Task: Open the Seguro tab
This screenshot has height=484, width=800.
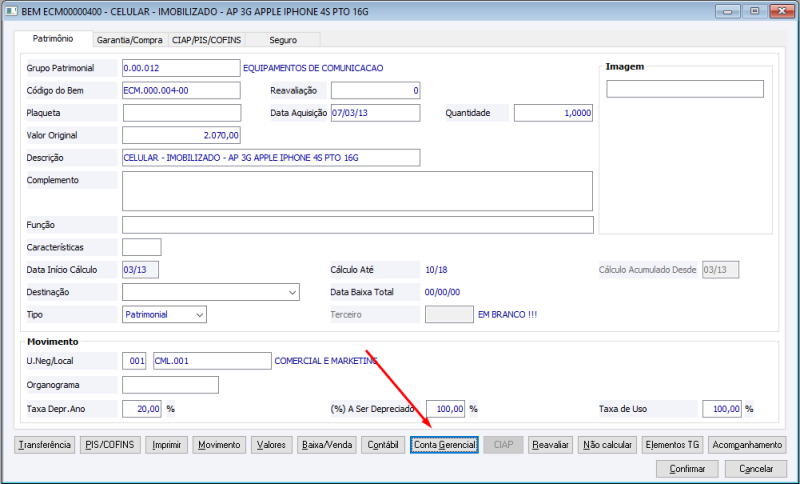Action: click(283, 40)
